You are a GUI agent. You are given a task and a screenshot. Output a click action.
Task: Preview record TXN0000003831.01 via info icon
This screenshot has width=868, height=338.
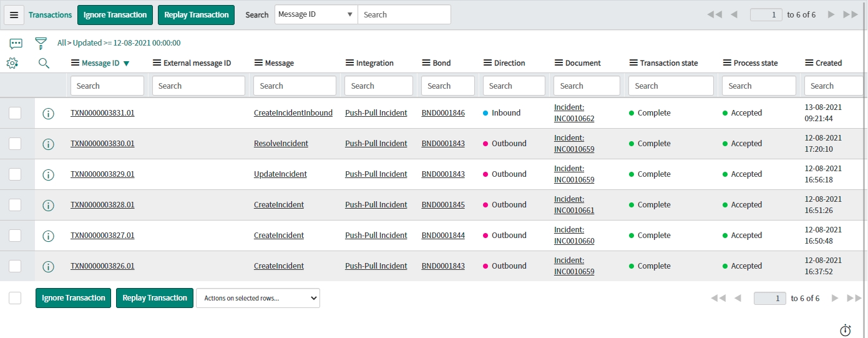coord(48,114)
